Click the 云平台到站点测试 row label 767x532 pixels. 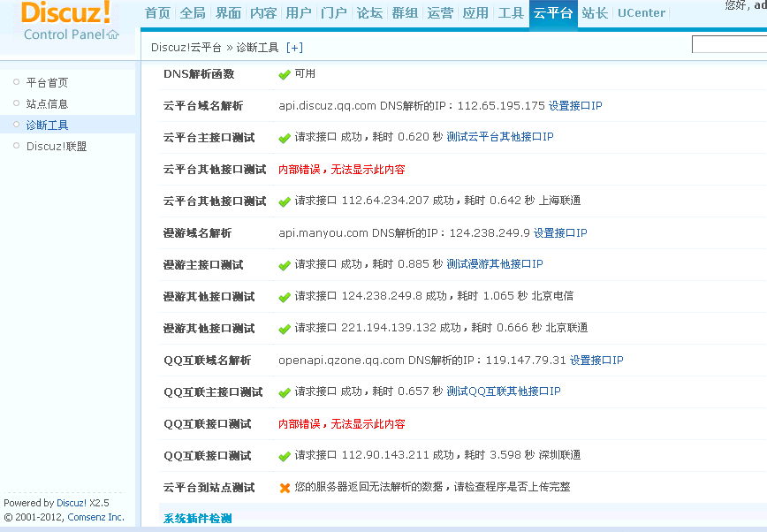[209, 488]
